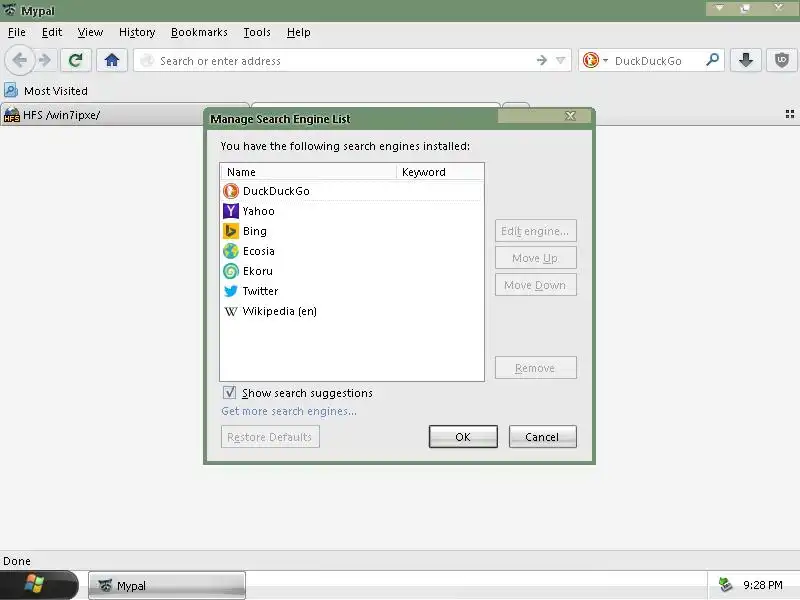Select the Ecosia globe icon
800x600 pixels.
coord(231,251)
